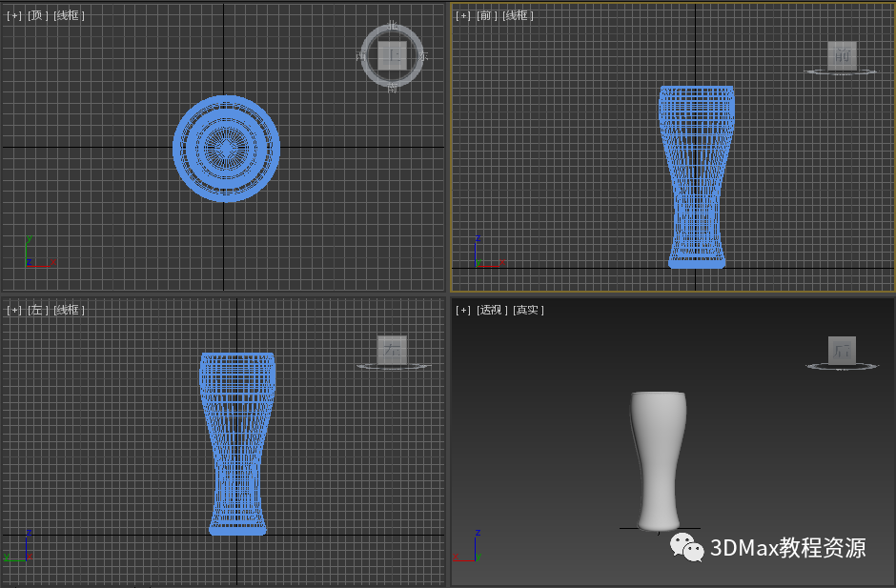Image resolution: width=896 pixels, height=588 pixels.
Task: Click the compass ring under the 后 ViewCube
Action: click(843, 366)
